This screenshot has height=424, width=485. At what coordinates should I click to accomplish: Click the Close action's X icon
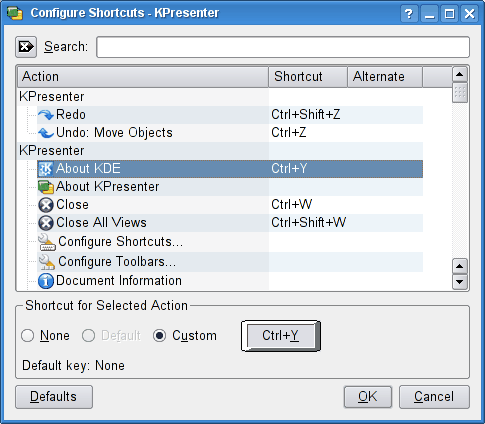[x=46, y=205]
